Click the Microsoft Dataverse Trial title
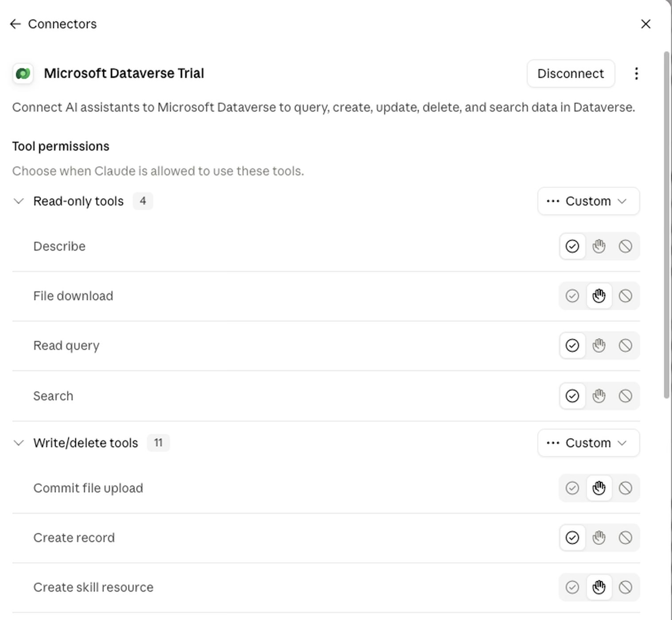The height and width of the screenshot is (620, 672). tap(124, 74)
